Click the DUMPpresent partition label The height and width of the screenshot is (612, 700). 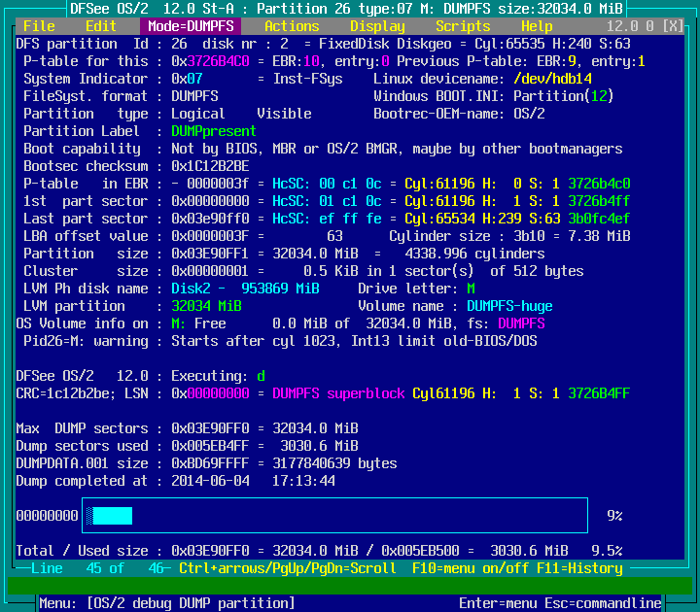pyautogui.click(x=214, y=131)
